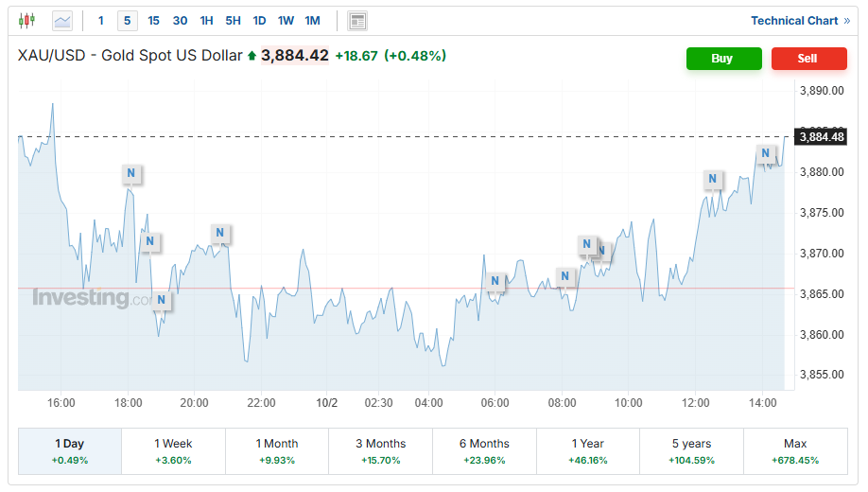
Task: Click the news marker near 20:45
Action: tap(219, 233)
